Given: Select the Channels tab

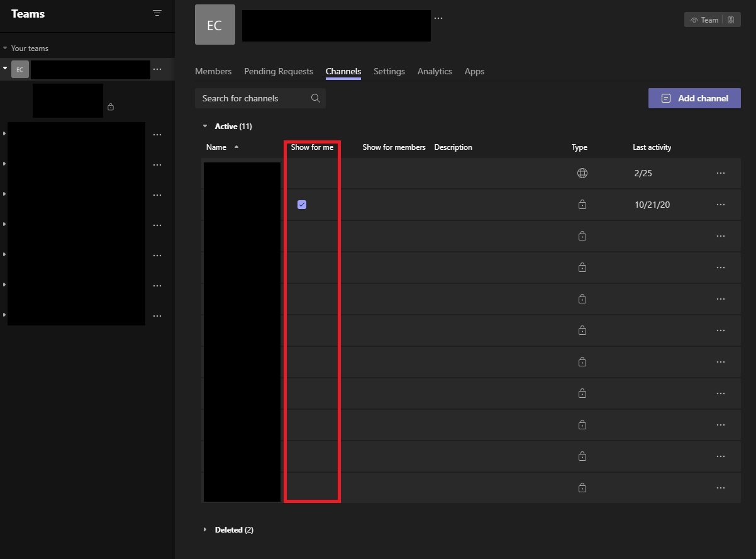Looking at the screenshot, I should (x=343, y=71).
